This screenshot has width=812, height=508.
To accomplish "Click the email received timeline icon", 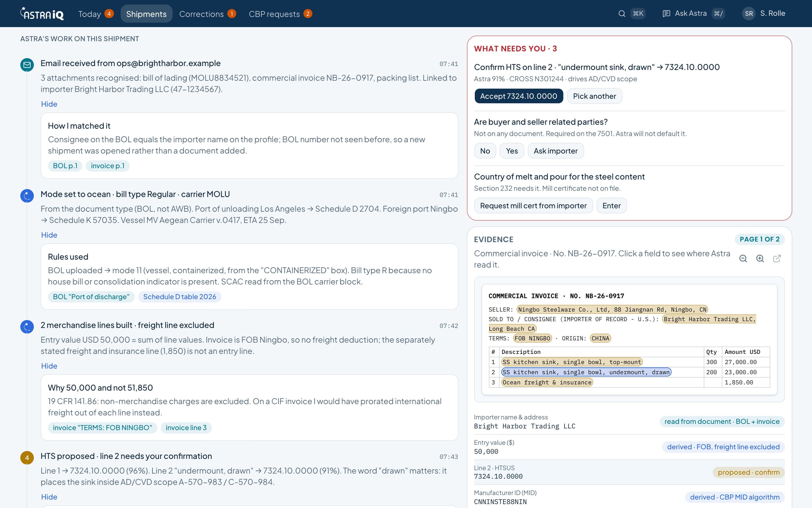I will click(27, 65).
